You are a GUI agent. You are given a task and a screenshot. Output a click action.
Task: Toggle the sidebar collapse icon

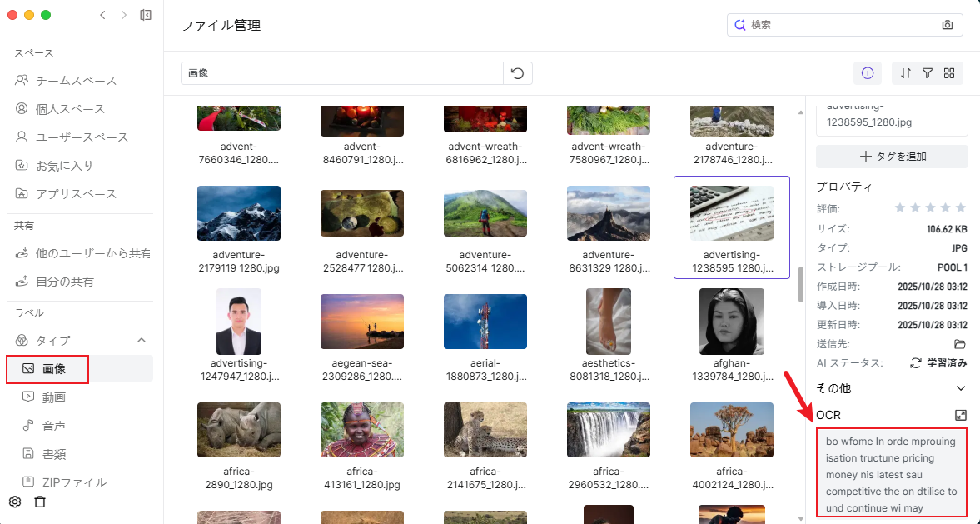[x=146, y=15]
